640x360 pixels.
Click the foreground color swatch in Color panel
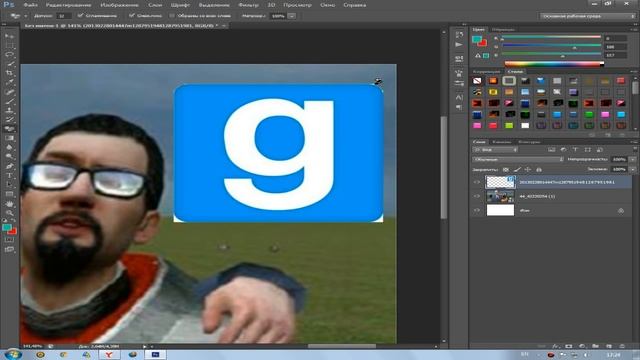(x=476, y=39)
